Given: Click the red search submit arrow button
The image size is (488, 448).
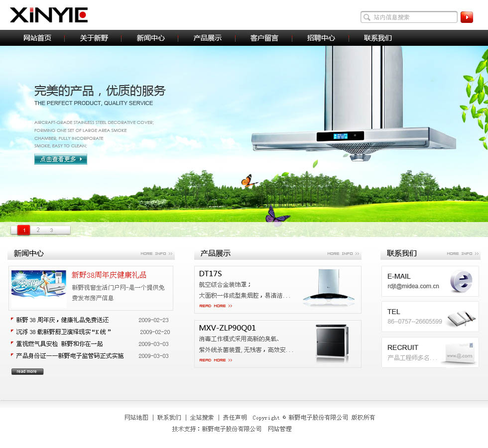Looking at the screenshot, I should pyautogui.click(x=467, y=17).
